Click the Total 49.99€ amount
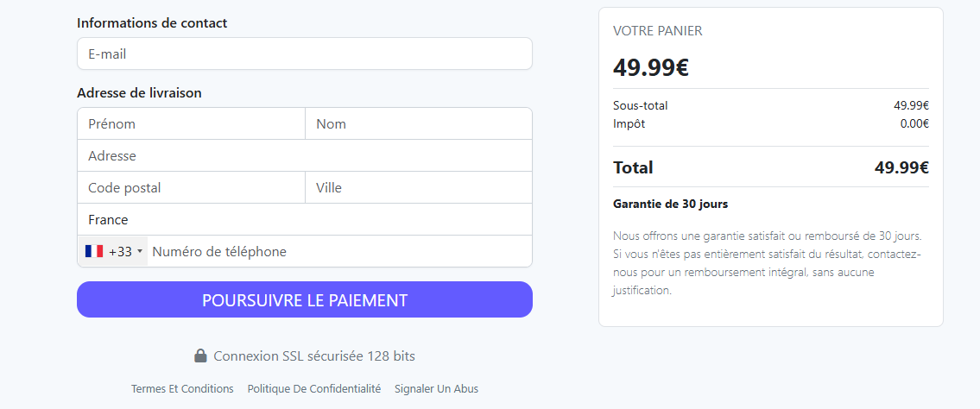 pos(901,167)
